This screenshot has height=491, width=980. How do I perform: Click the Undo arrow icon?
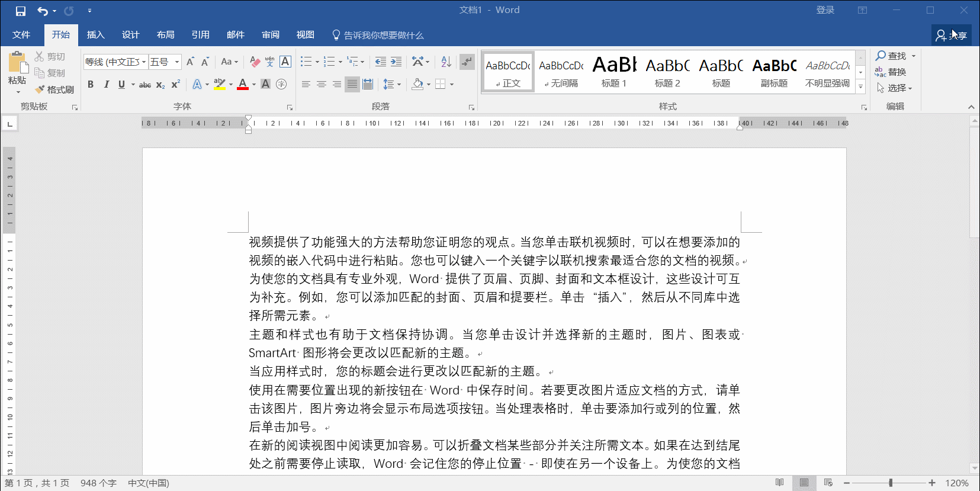click(x=43, y=11)
